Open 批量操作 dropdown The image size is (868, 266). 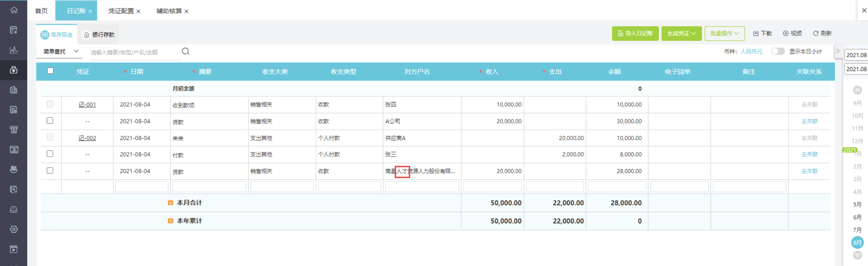tap(725, 34)
